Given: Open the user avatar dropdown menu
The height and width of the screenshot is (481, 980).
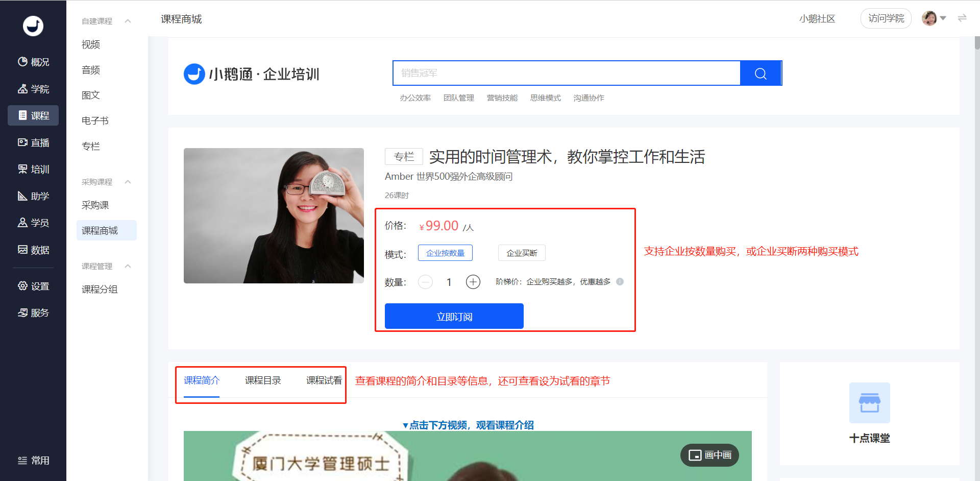Looking at the screenshot, I should tap(934, 18).
